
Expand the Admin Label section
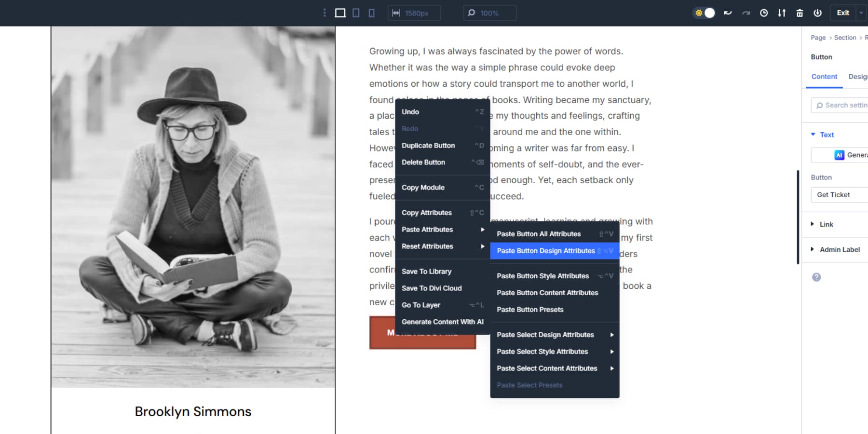point(839,249)
